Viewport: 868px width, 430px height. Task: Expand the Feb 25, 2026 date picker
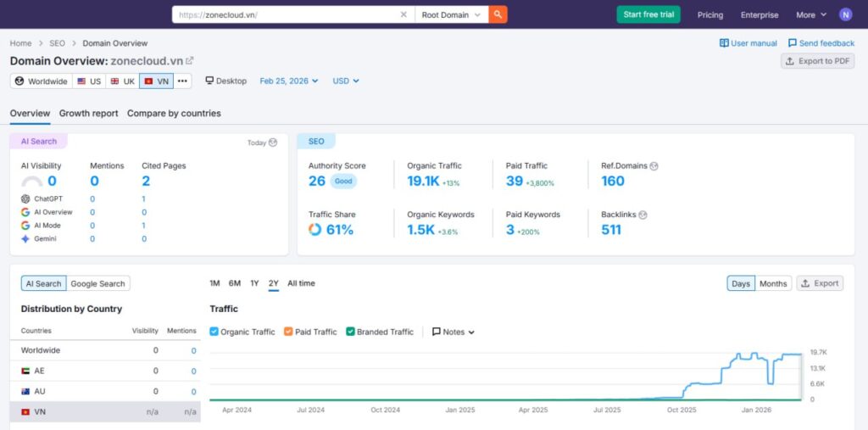[288, 81]
